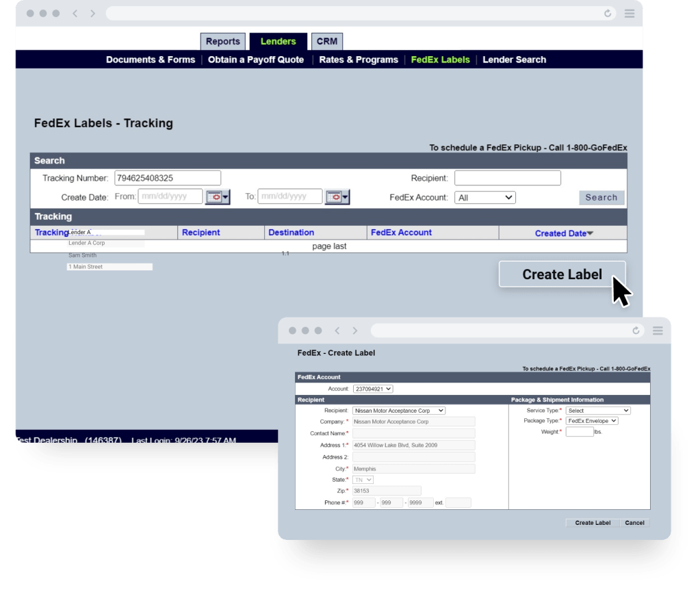The width and height of the screenshot is (700, 592).
Task: Toggle sort arrow beside Created Date
Action: coord(591,233)
